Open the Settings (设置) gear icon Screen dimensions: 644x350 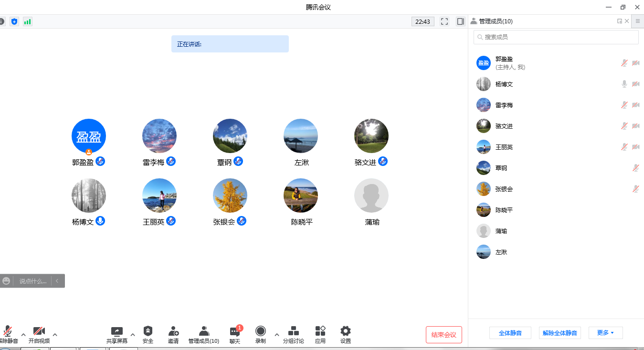pyautogui.click(x=346, y=331)
